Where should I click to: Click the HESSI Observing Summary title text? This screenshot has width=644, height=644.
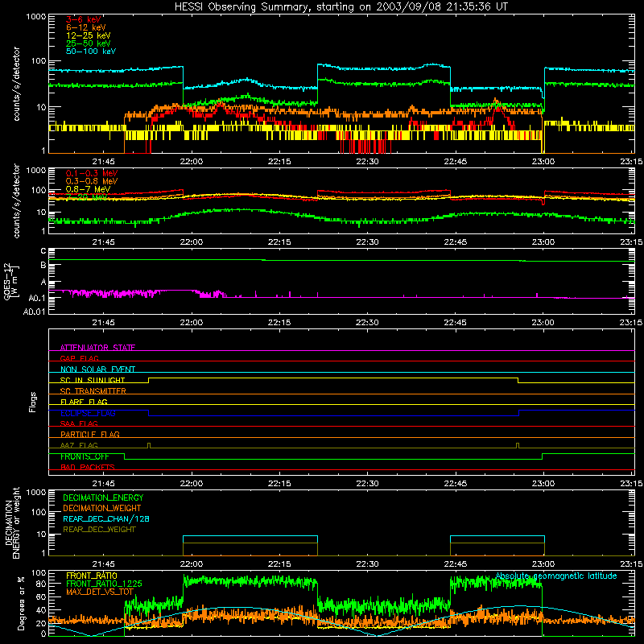(x=341, y=7)
